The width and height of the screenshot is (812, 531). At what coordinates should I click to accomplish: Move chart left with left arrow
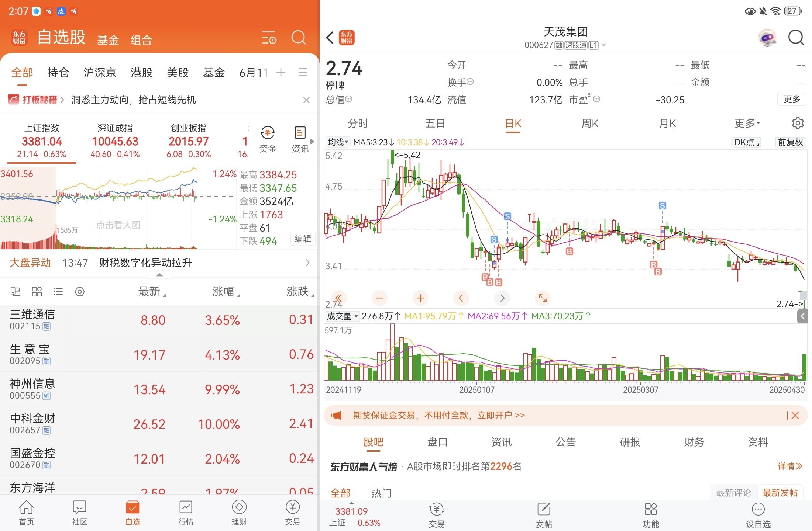click(461, 298)
